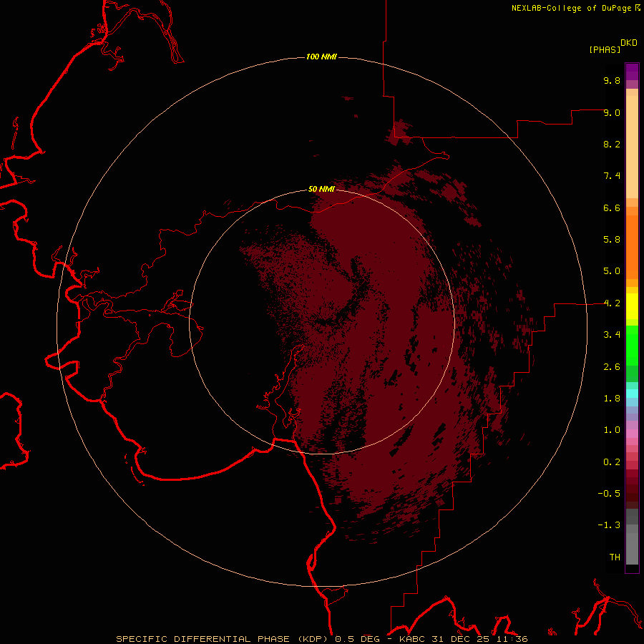Click the "11:36" timestamp
644x644 pixels.
(511, 639)
